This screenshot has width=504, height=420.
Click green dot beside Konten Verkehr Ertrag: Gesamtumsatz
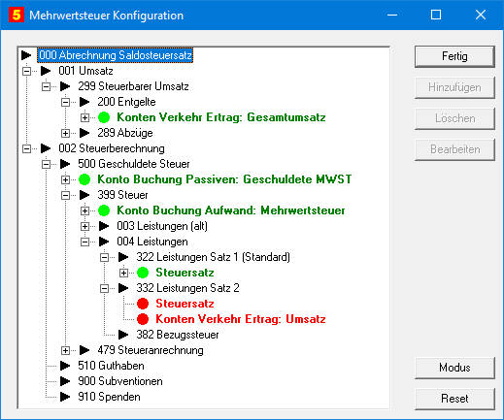coord(104,117)
